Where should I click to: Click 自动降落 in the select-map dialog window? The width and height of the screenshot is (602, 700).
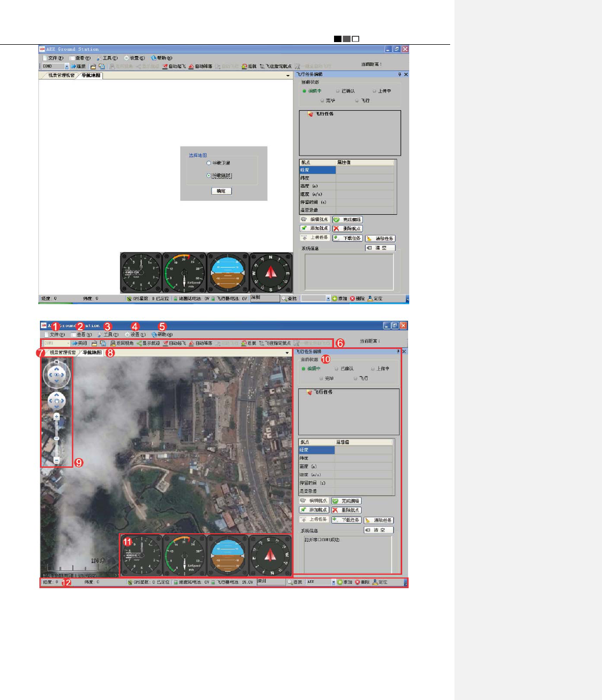tap(200, 67)
